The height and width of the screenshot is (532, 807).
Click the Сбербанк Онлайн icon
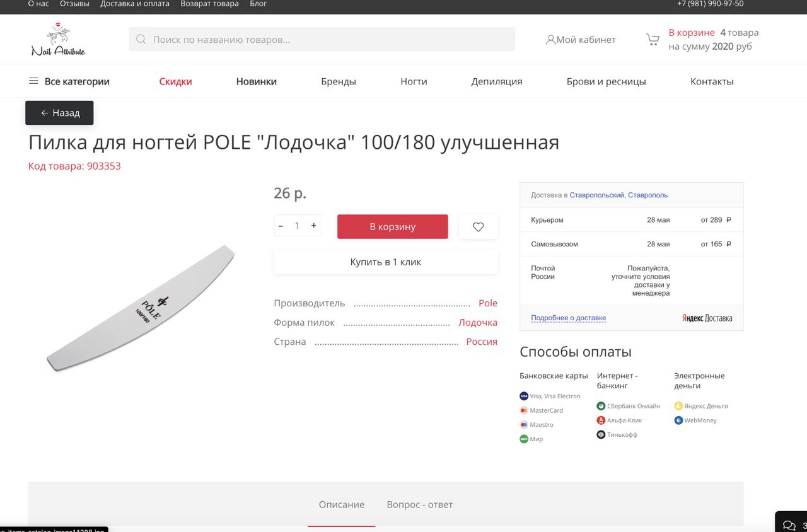[x=601, y=406]
